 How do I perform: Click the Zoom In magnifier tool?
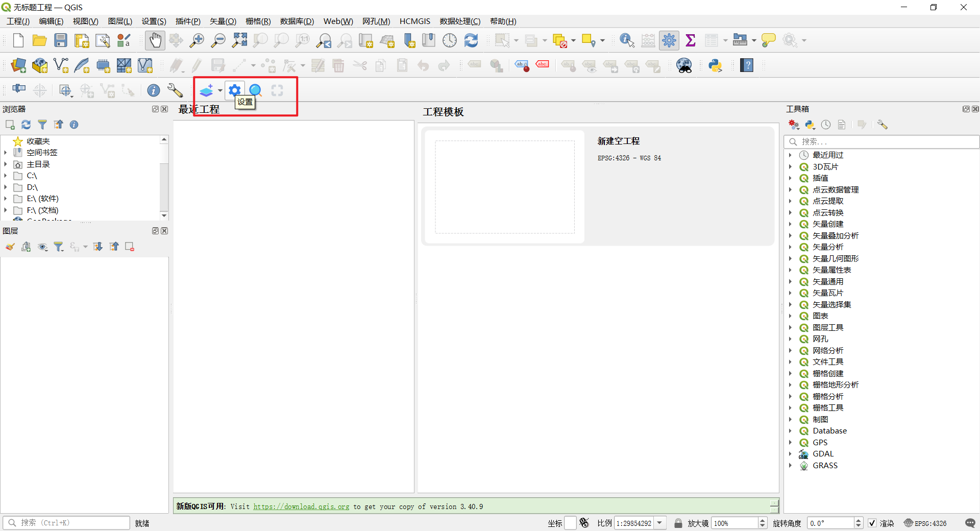(x=197, y=40)
